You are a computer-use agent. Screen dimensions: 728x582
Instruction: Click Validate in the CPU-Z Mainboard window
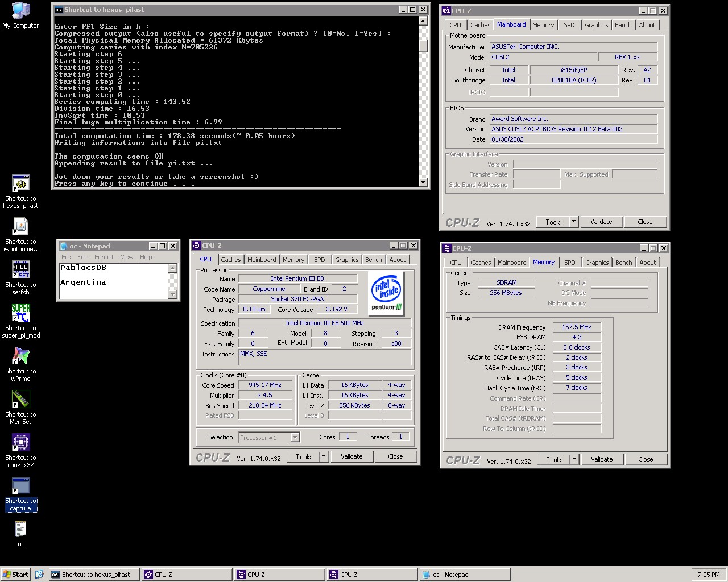[x=601, y=222]
